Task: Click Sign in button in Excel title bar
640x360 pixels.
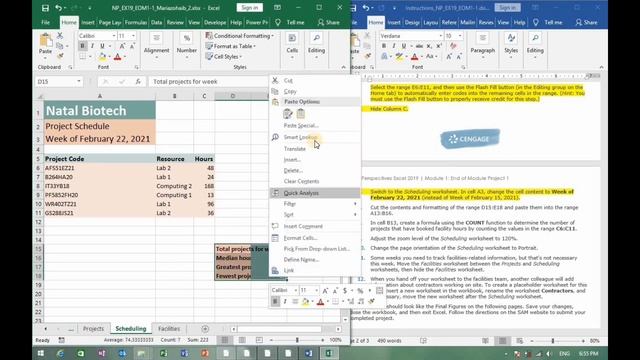Action: click(249, 8)
